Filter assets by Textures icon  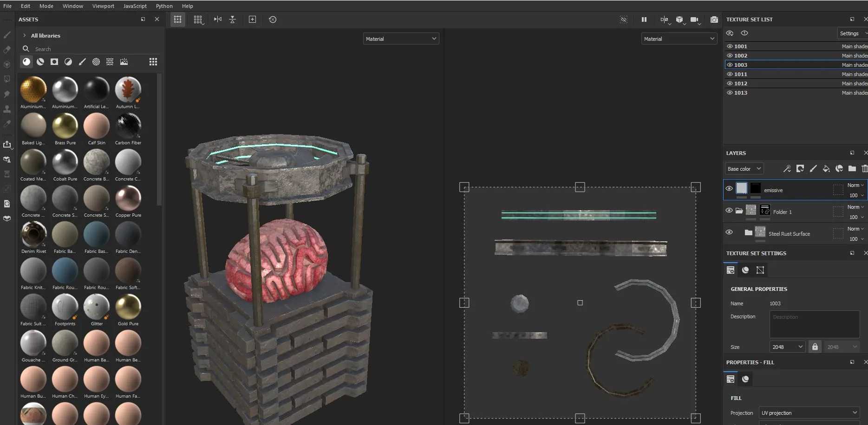click(110, 62)
